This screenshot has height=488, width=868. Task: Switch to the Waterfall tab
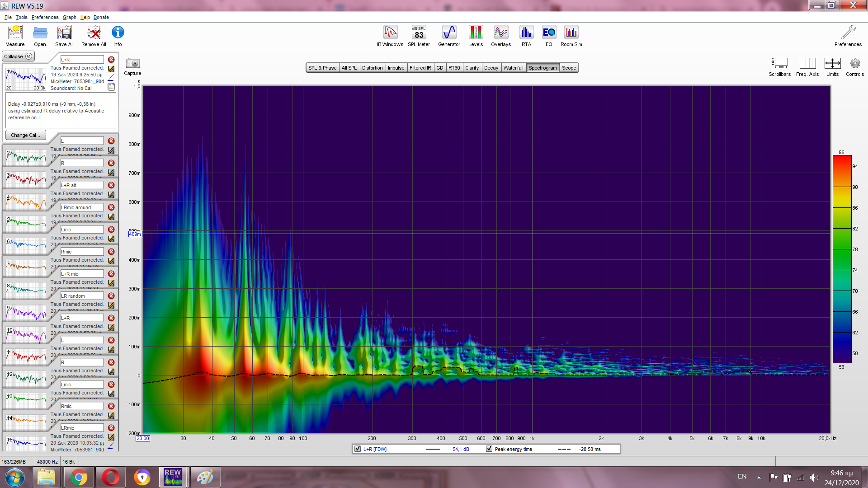(513, 68)
